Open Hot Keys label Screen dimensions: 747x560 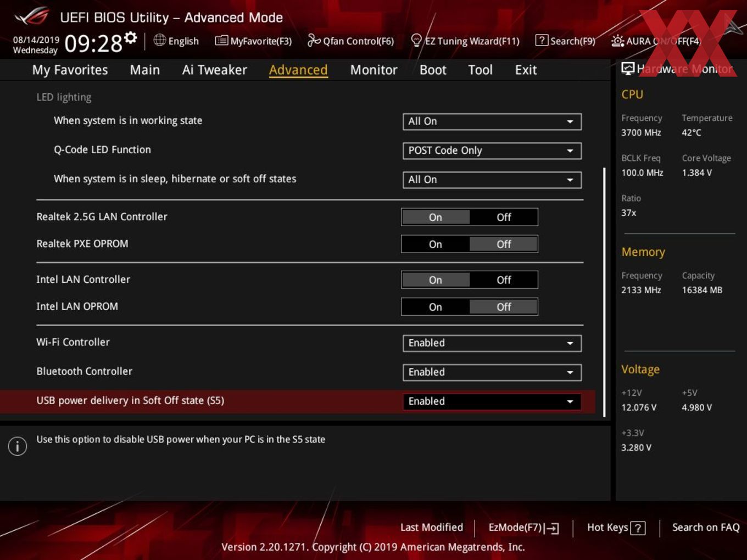pyautogui.click(x=607, y=528)
